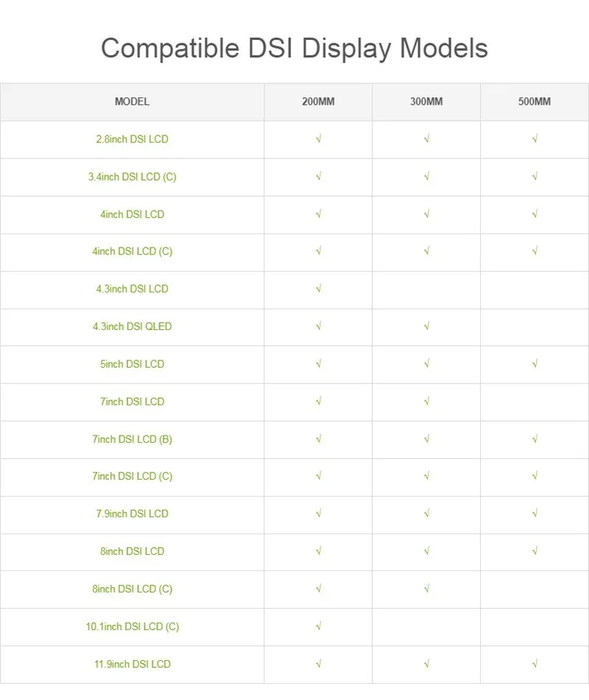This screenshot has width=589, height=700.
Task: Click the 500MM checkmark for 5inch DSI LCD
Action: point(535,364)
